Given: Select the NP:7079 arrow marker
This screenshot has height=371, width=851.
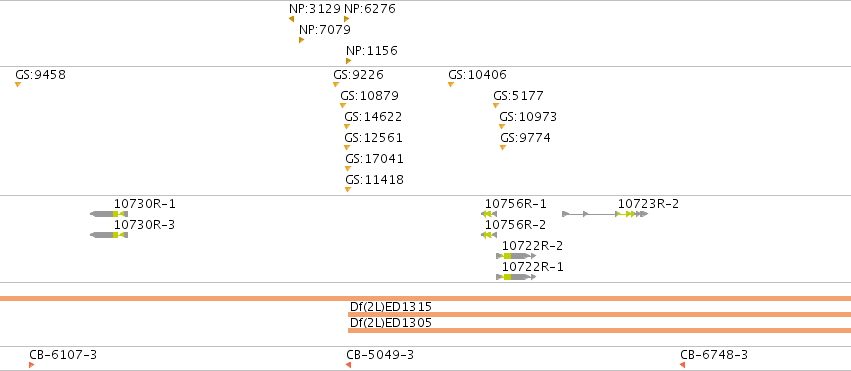Looking at the screenshot, I should [x=301, y=40].
